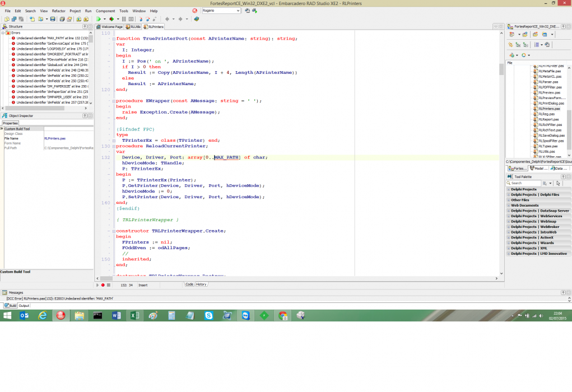572x392 pixels.
Task: Open the Refactor menu
Action: [58, 11]
